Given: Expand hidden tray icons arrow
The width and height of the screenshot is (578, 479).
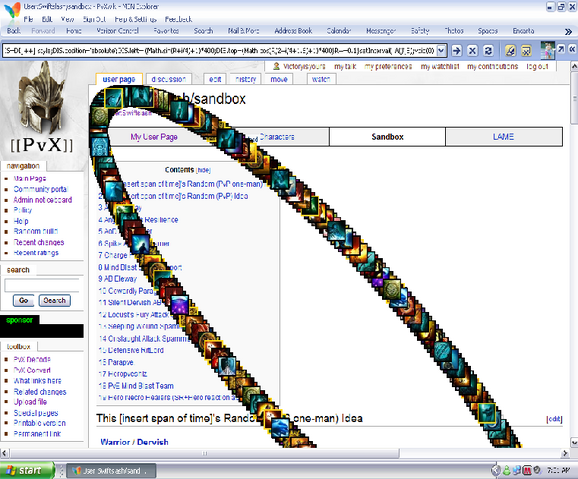Looking at the screenshot, I should coord(496,471).
